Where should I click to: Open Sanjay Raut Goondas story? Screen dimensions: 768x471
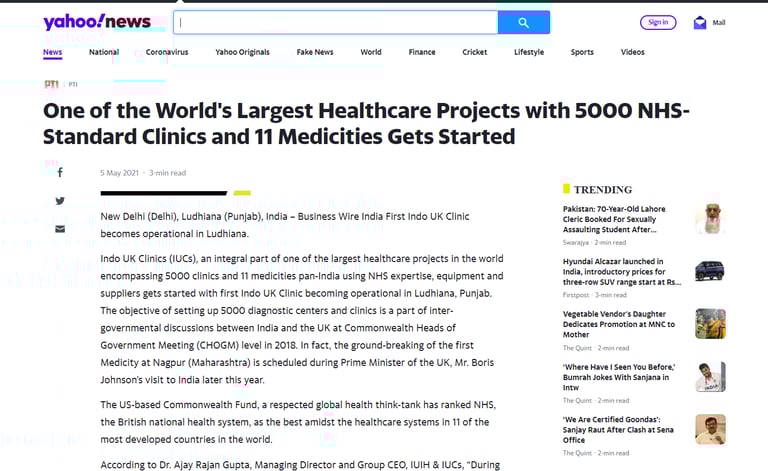(x=618, y=429)
